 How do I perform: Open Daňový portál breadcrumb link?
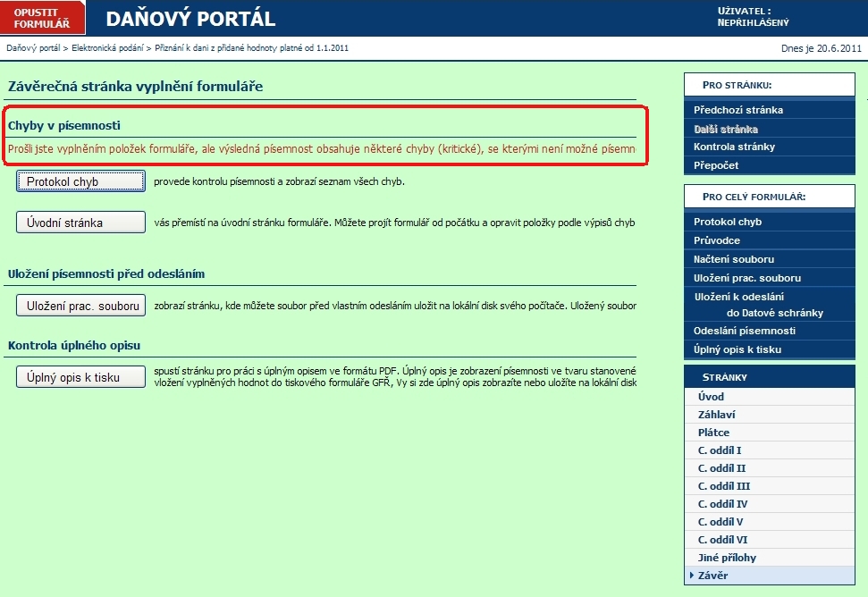click(33, 48)
